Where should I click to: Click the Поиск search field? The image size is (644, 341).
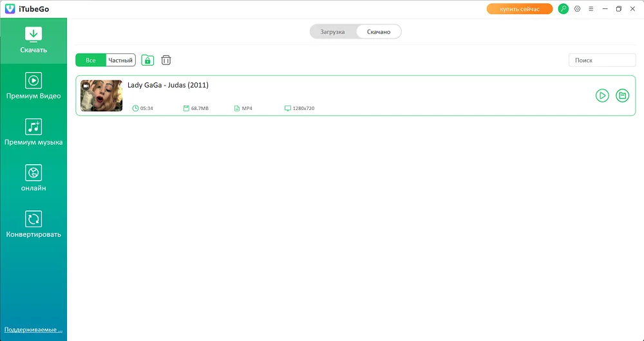coord(602,60)
